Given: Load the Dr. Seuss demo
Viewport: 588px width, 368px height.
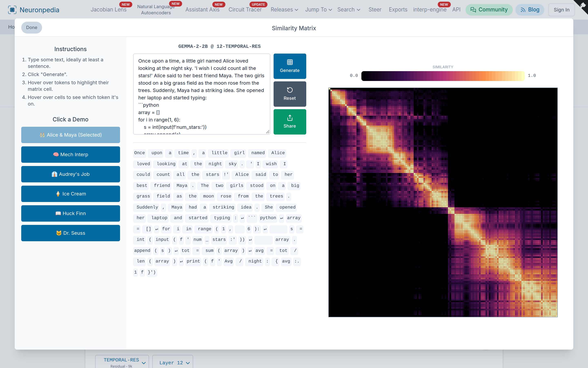Looking at the screenshot, I should click(x=70, y=233).
